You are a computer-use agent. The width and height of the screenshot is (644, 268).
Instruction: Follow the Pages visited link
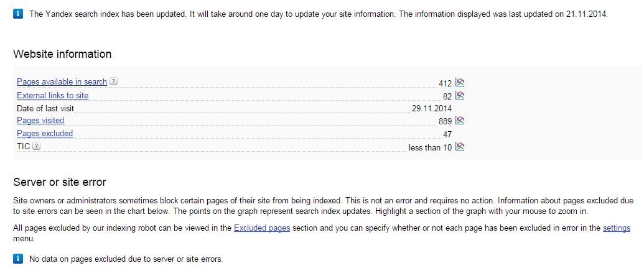pos(40,120)
